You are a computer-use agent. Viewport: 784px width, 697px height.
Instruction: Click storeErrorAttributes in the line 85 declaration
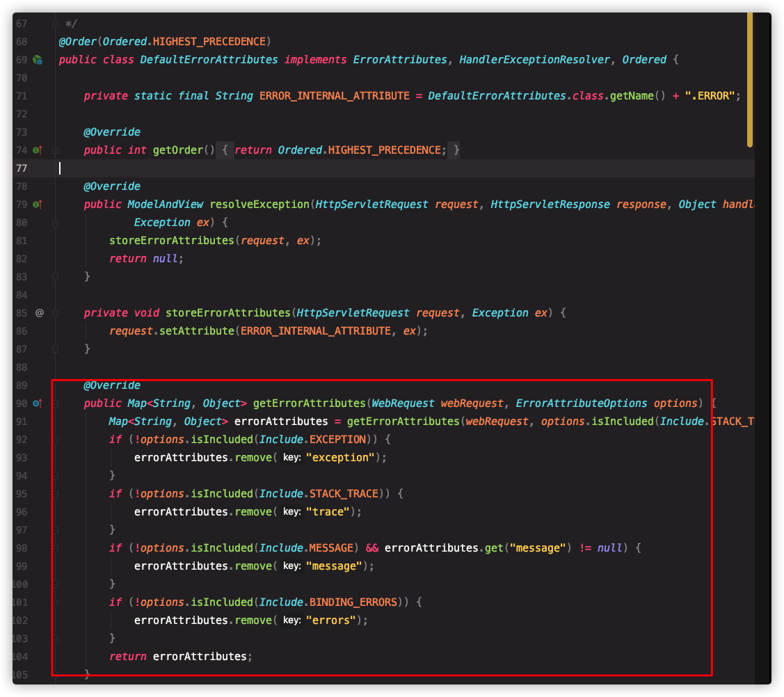click(228, 313)
